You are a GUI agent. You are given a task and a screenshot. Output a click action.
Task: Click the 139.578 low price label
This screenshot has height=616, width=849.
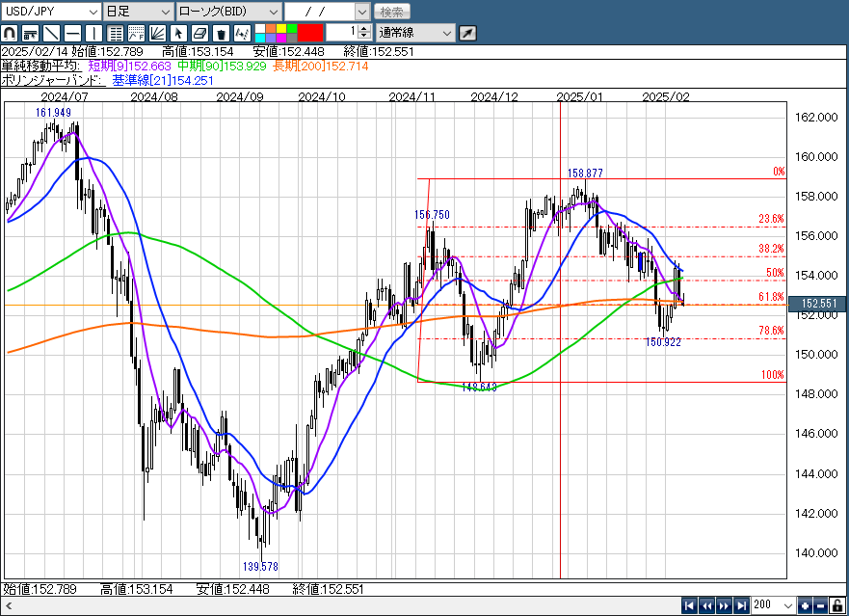(x=260, y=566)
